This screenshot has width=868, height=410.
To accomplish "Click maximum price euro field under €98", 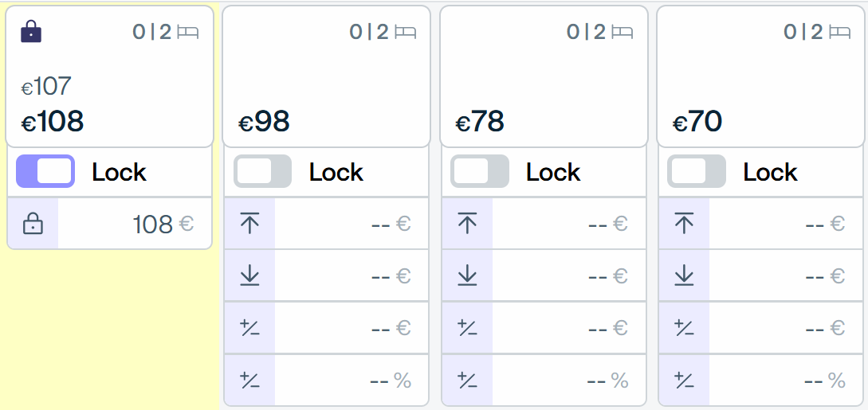I will (352, 223).
